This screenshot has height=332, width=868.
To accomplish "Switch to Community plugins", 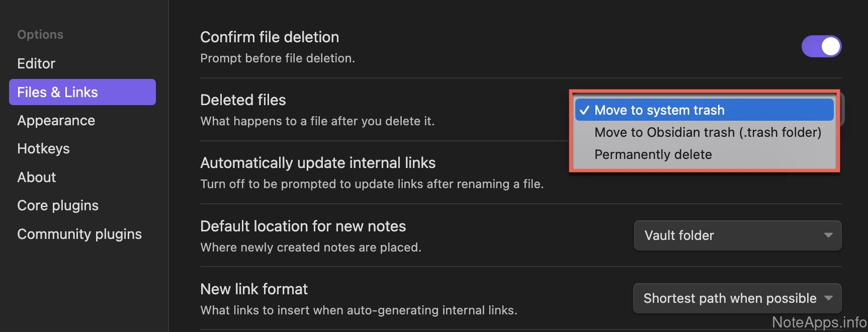I will click(x=79, y=234).
